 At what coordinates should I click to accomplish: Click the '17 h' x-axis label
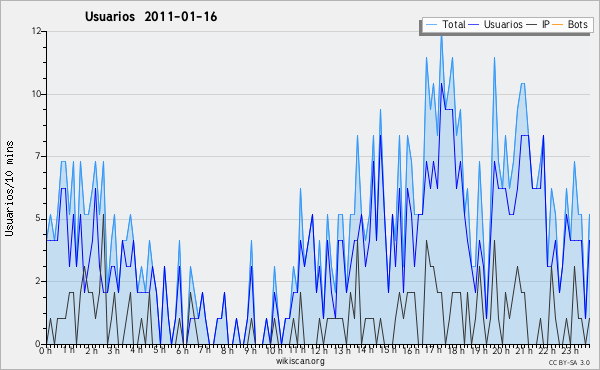[x=433, y=350]
